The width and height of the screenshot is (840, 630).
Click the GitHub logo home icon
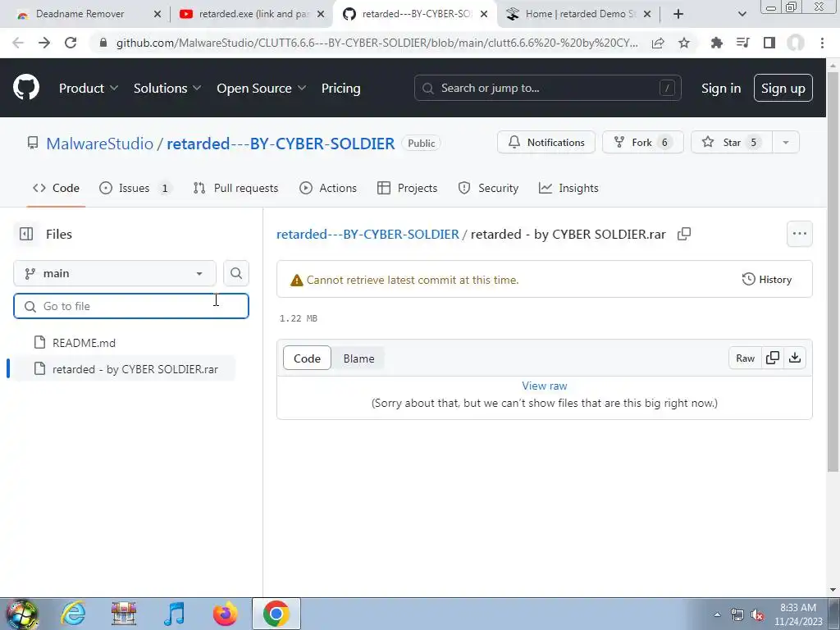pos(25,87)
